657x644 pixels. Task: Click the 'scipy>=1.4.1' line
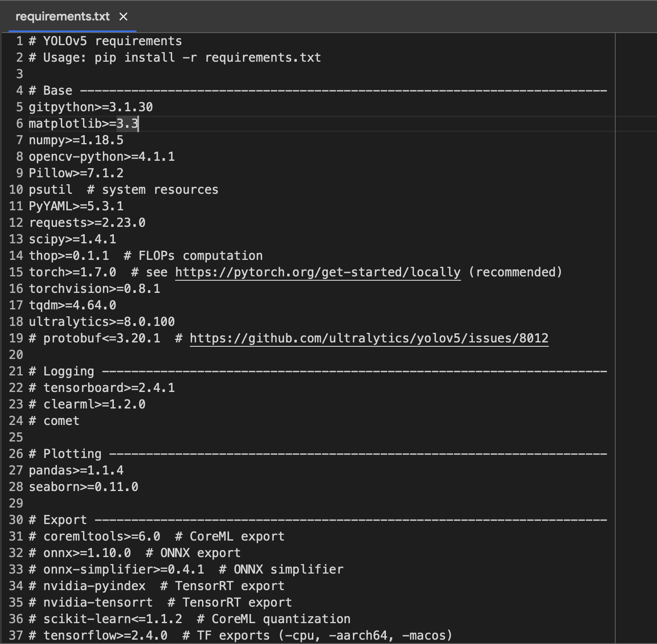[x=73, y=239]
